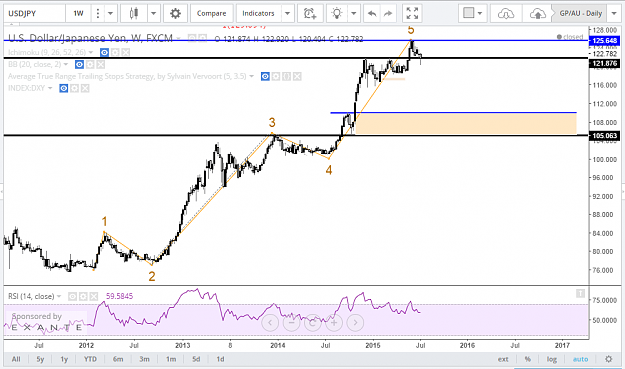Viewport: 625px width, 369px height.
Task: Expand the interval dropdown arrow next to 1W
Action: [x=111, y=14]
